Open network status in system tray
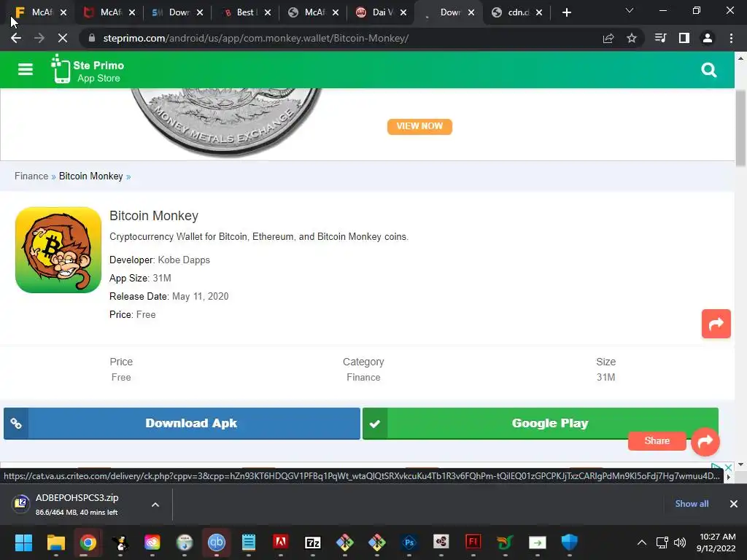This screenshot has width=747, height=560. (662, 542)
